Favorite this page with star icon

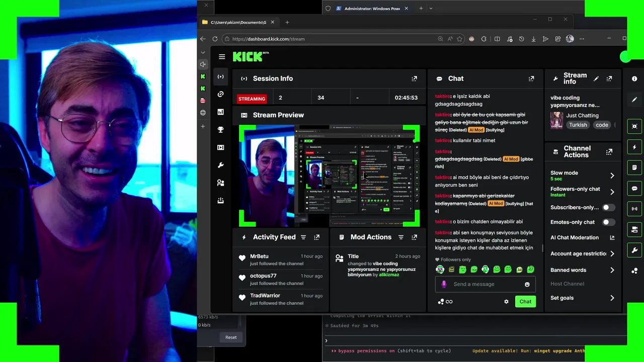click(459, 39)
